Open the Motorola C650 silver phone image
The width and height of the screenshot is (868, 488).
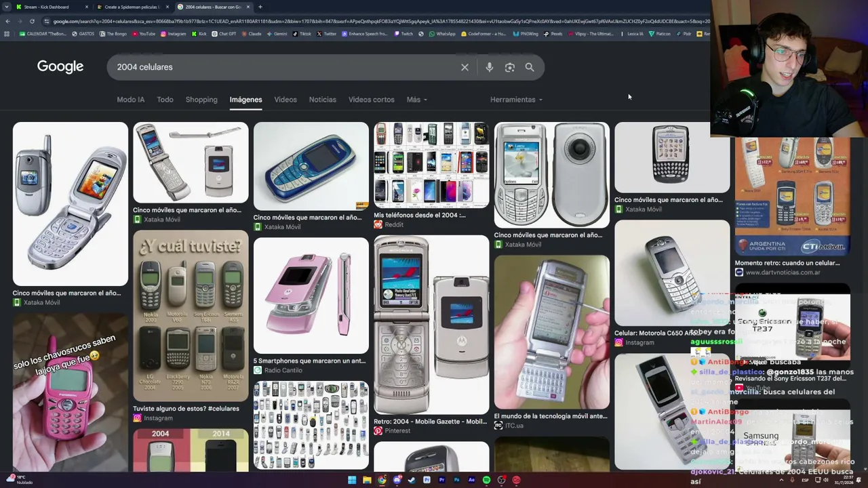pyautogui.click(x=672, y=272)
